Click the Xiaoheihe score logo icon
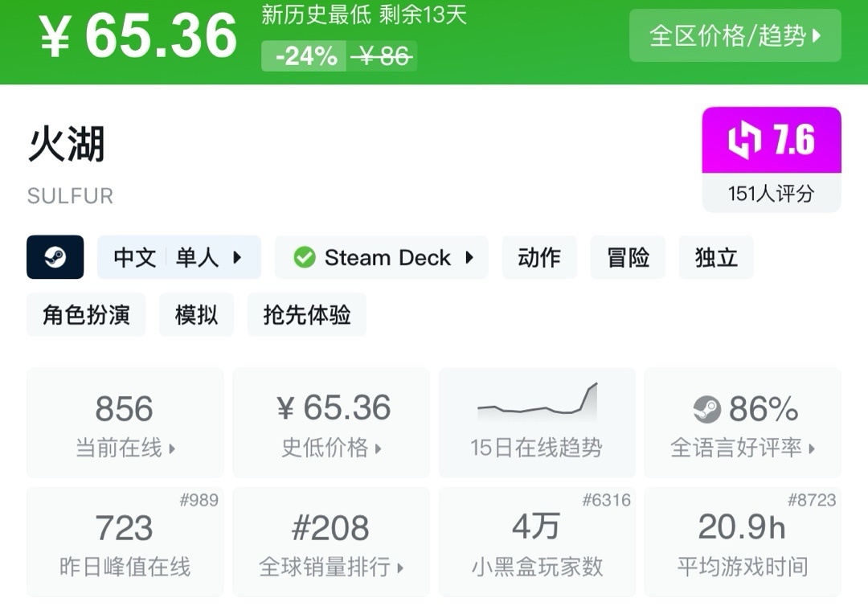The width and height of the screenshot is (868, 606). point(744,141)
